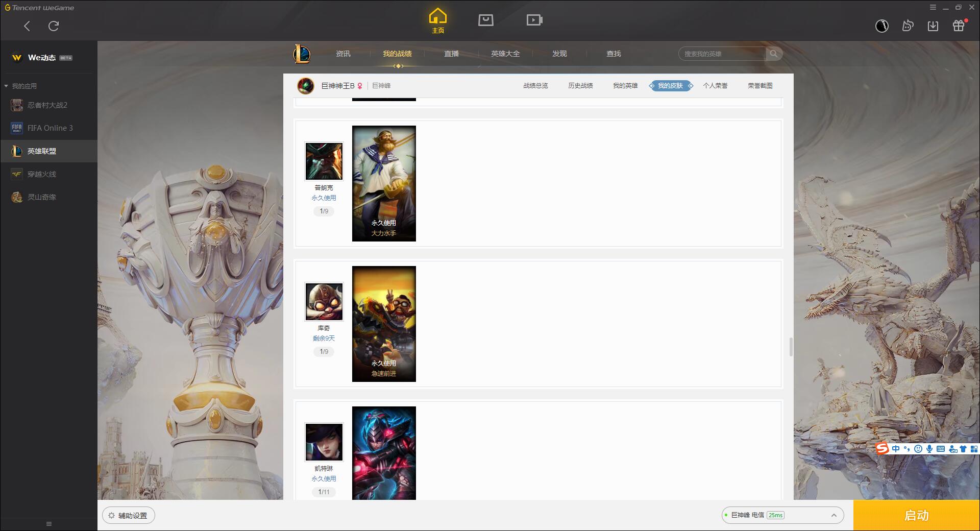Click in the 搜索我的英雄 search field
Image resolution: width=980 pixels, height=531 pixels.
click(x=722, y=54)
